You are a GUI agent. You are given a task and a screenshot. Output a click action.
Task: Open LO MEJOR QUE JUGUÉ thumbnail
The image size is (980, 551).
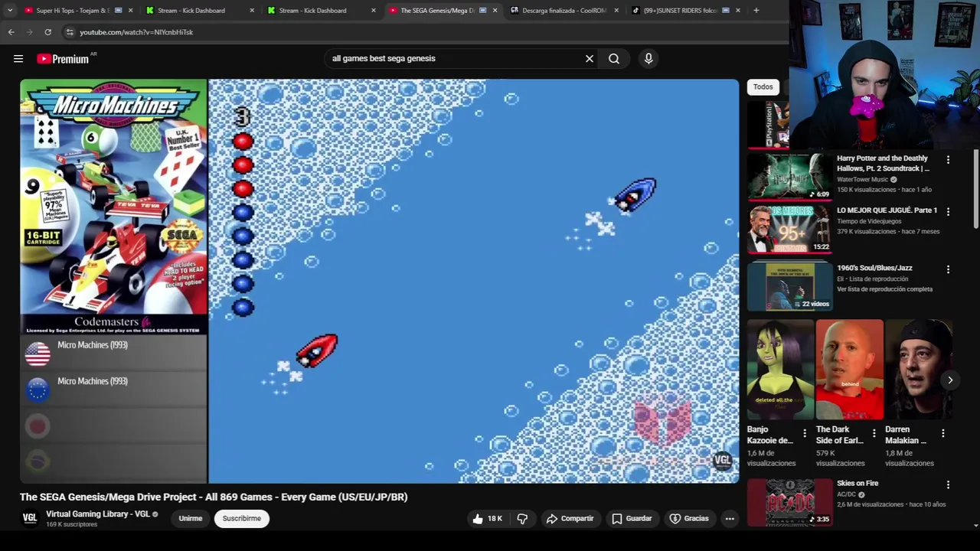(x=789, y=230)
